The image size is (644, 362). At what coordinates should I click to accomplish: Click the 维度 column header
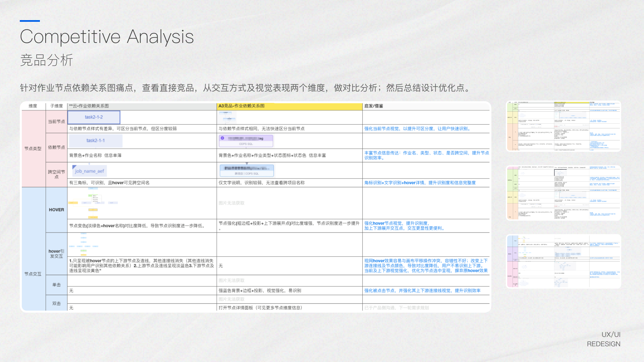point(33,106)
